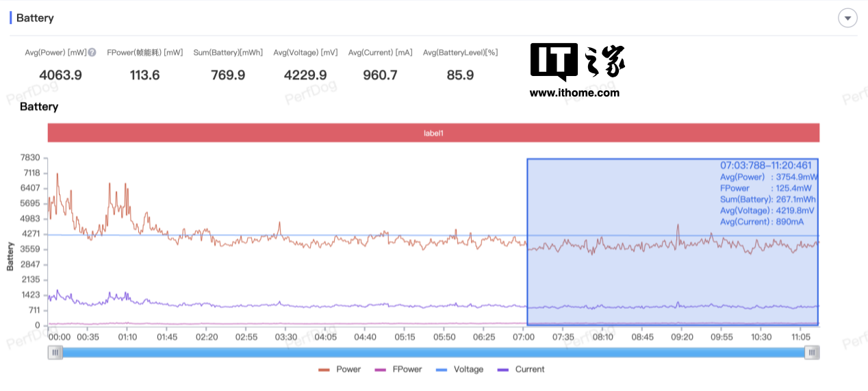Click the red label1 bar
Viewport: 868px width, 391px height.
433,133
